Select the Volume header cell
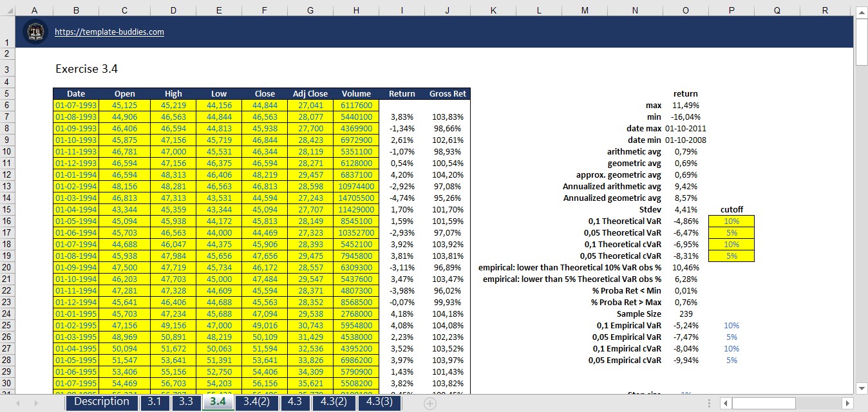This screenshot has width=868, height=412. tap(356, 93)
